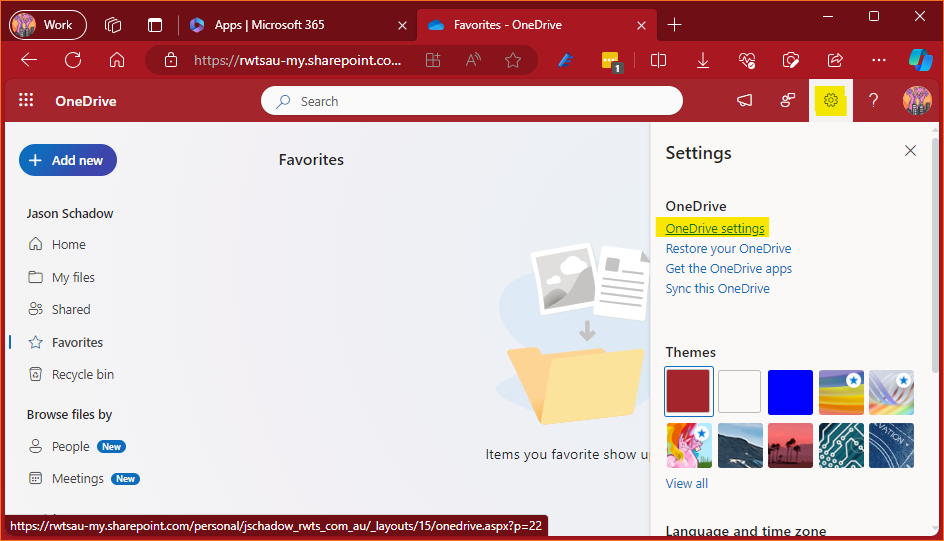This screenshot has width=944, height=541.
Task: Choose the mountain landscape theme thumbnail
Action: (x=740, y=445)
